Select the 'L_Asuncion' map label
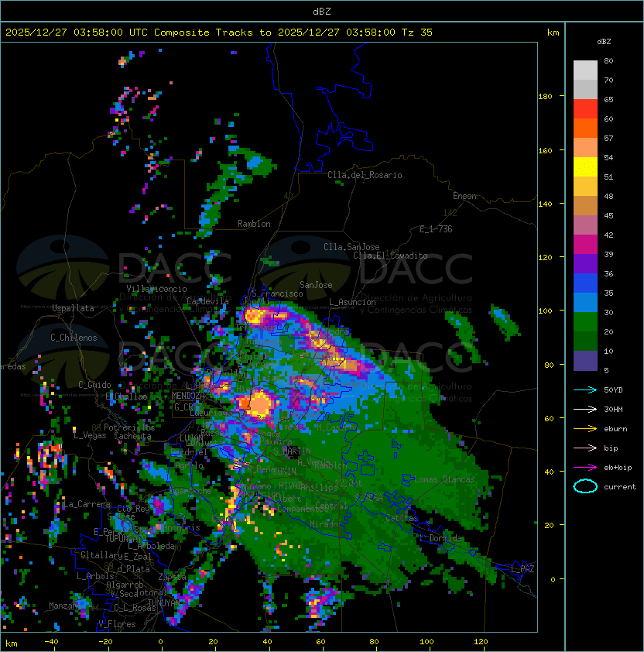 point(352,302)
